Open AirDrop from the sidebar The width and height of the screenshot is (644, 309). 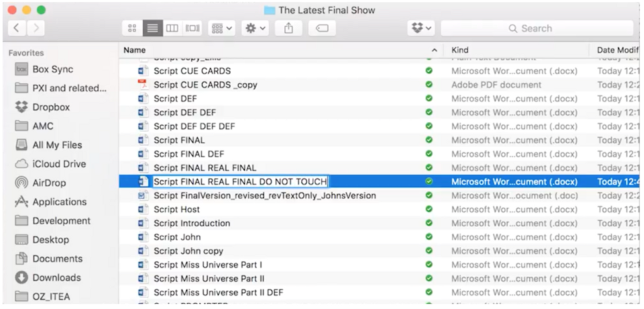click(x=41, y=183)
